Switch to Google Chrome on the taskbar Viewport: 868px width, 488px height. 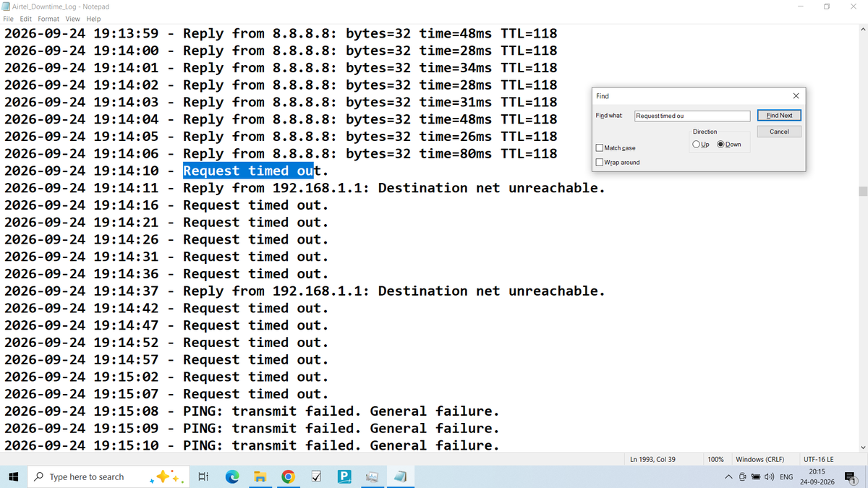tap(288, 476)
